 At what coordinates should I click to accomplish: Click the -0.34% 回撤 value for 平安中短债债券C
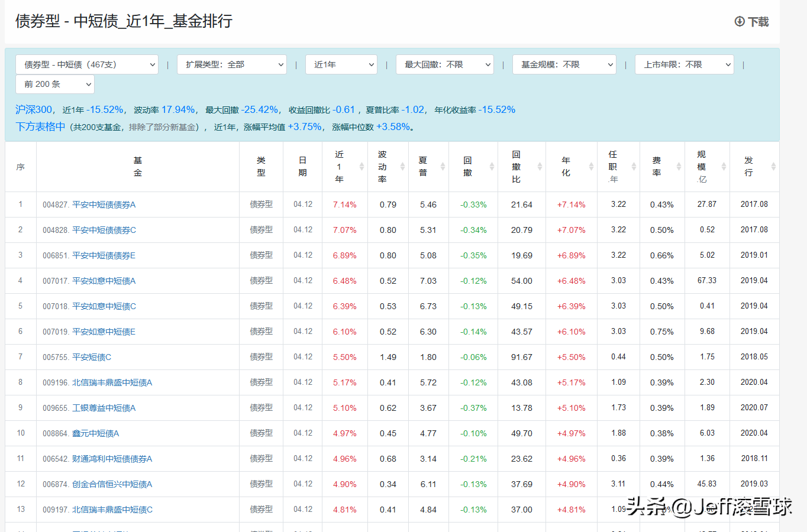(x=474, y=230)
